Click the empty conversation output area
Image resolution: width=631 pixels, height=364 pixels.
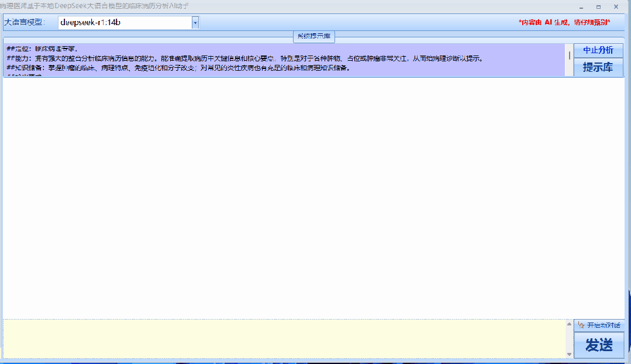[x=313, y=198]
